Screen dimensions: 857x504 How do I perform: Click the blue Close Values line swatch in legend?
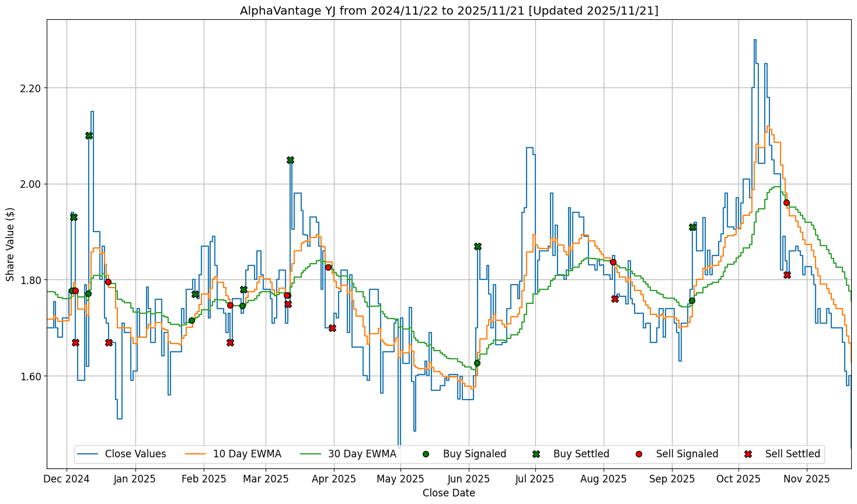coord(88,454)
